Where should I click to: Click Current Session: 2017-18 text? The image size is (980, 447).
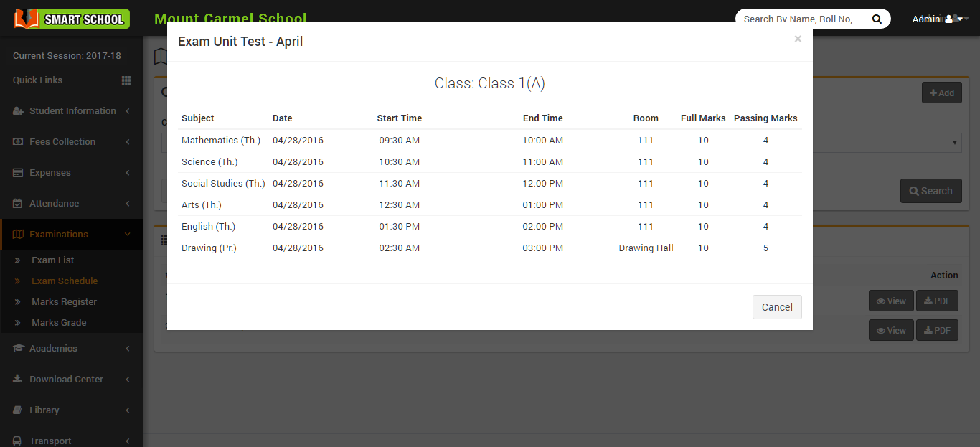pos(67,56)
